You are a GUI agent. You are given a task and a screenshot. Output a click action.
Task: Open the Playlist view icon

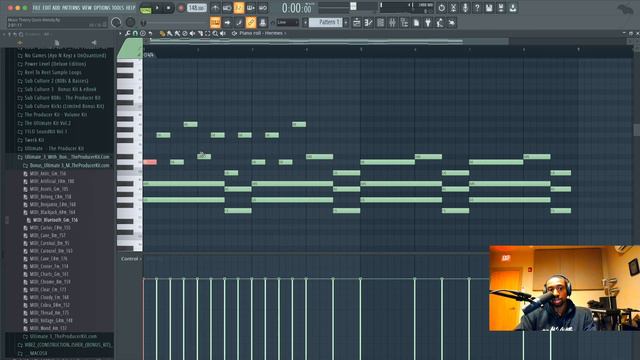point(356,23)
